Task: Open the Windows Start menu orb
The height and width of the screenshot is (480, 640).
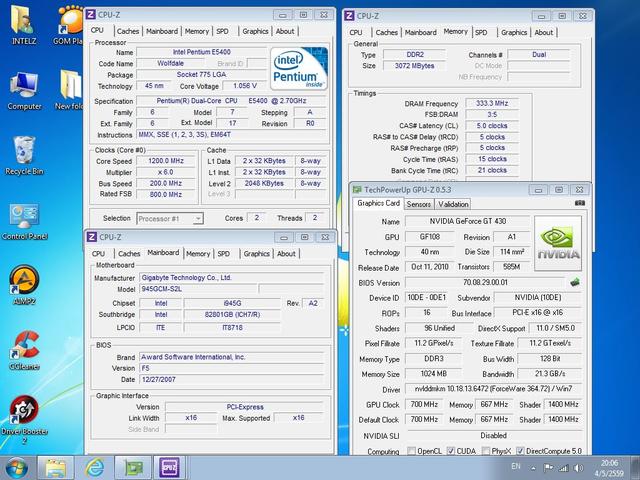Action: pos(16,468)
